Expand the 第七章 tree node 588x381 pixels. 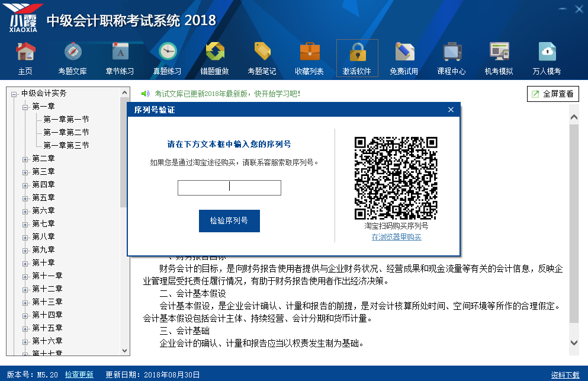(25, 225)
